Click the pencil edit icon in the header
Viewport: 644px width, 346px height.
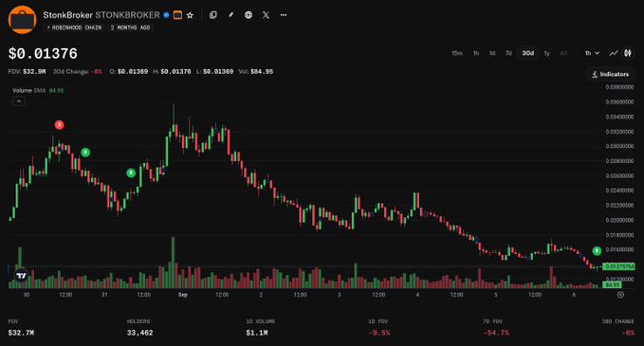230,15
